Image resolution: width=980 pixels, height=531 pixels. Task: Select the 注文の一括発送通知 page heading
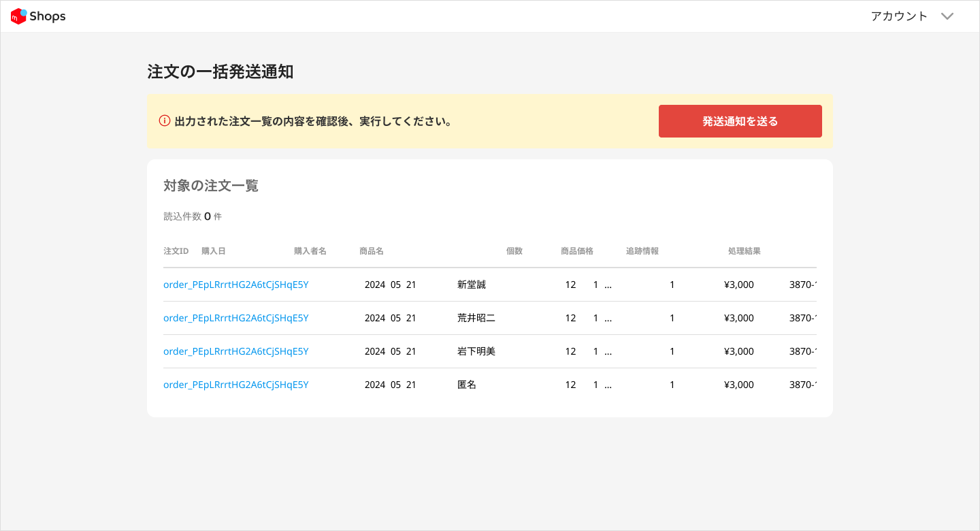pyautogui.click(x=220, y=71)
